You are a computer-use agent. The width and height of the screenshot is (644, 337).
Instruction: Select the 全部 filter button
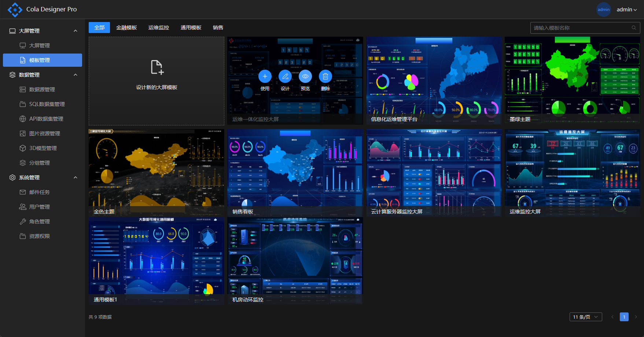(x=99, y=28)
